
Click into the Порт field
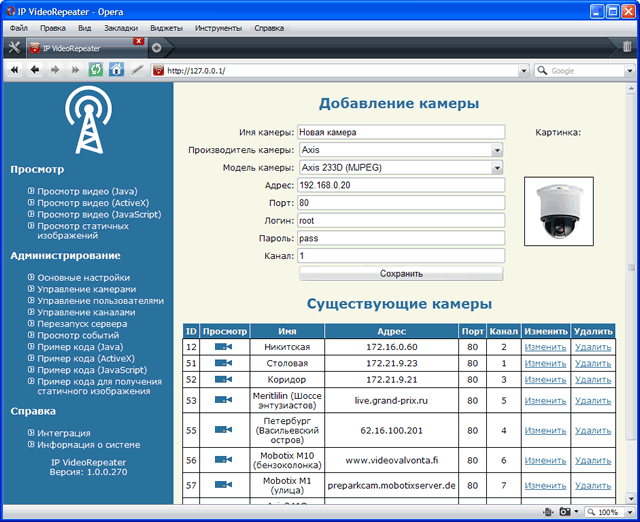pyautogui.click(x=401, y=203)
